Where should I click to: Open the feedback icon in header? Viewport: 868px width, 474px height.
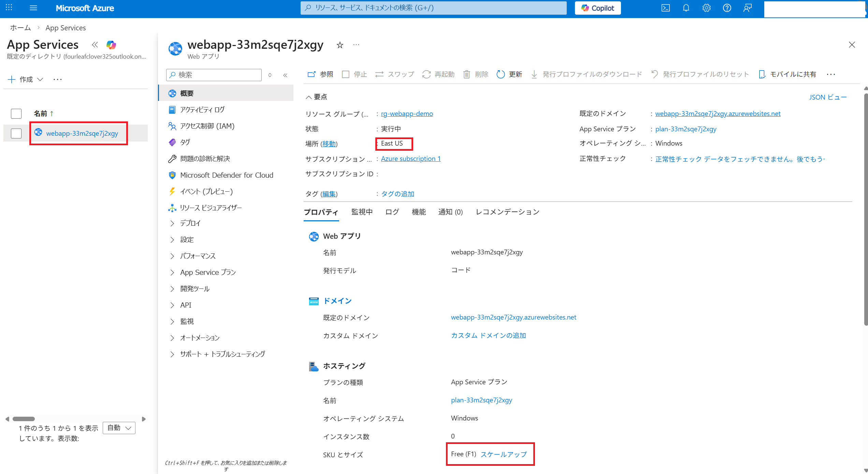click(x=747, y=8)
